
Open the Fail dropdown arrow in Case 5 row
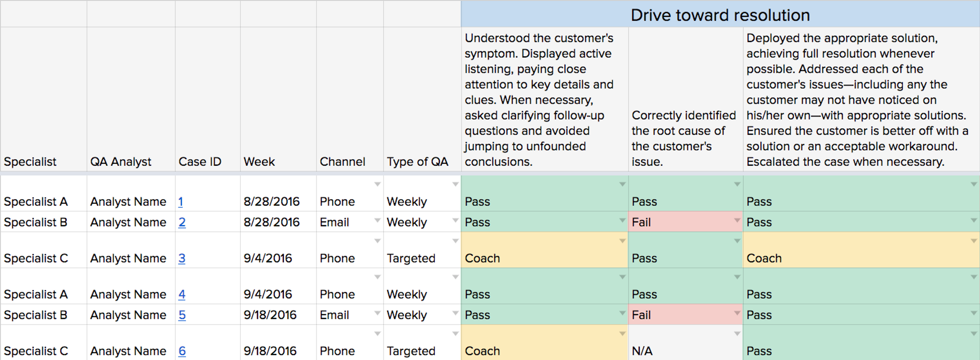point(737,313)
